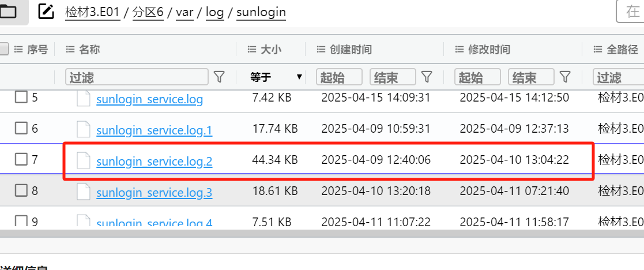Click file icon of sunlogin_service.log.1
This screenshot has width=644, height=270.
[x=84, y=129]
